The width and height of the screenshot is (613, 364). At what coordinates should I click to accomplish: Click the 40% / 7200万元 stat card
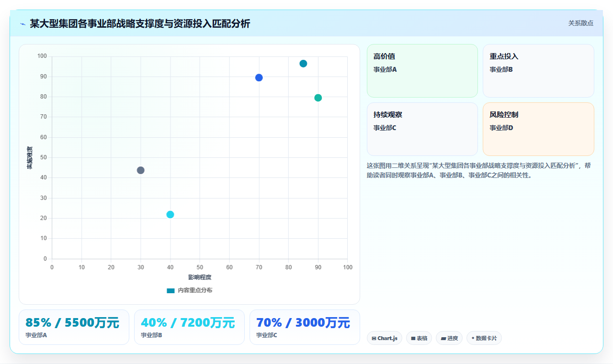pos(189,327)
